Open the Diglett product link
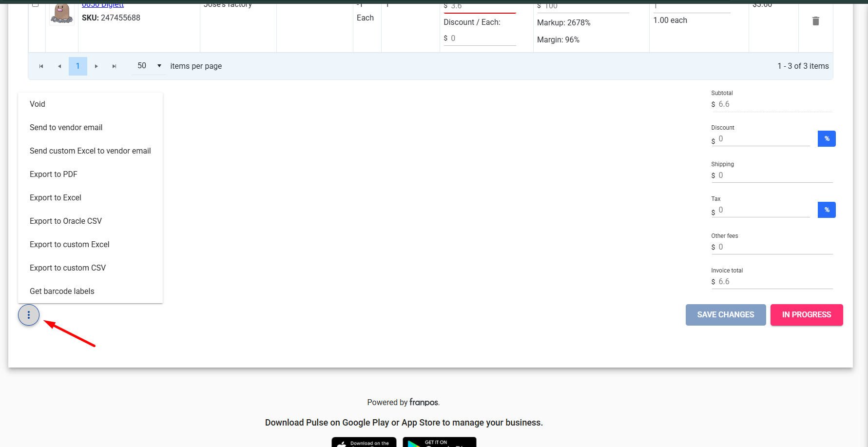This screenshot has width=868, height=447. [x=103, y=5]
